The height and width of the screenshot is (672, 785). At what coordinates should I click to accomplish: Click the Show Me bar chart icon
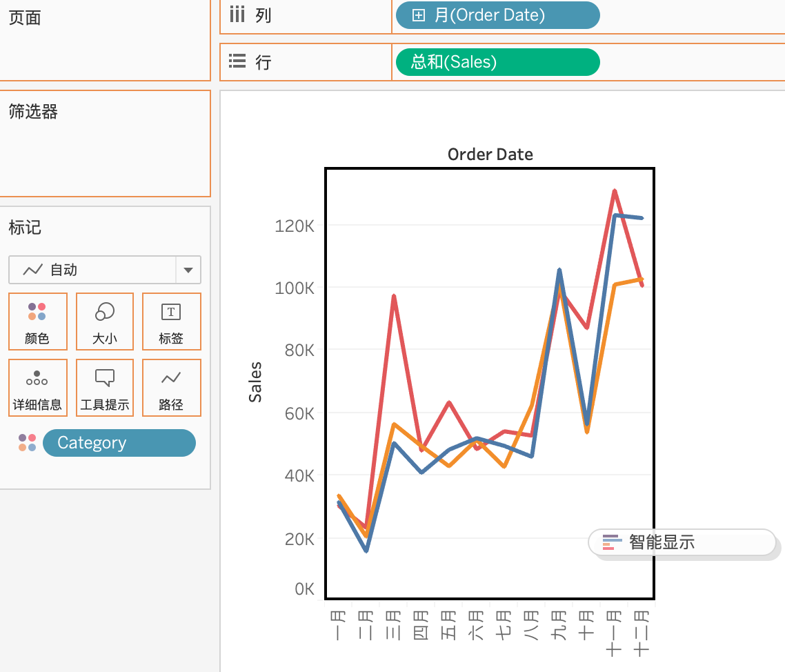pyautogui.click(x=612, y=542)
